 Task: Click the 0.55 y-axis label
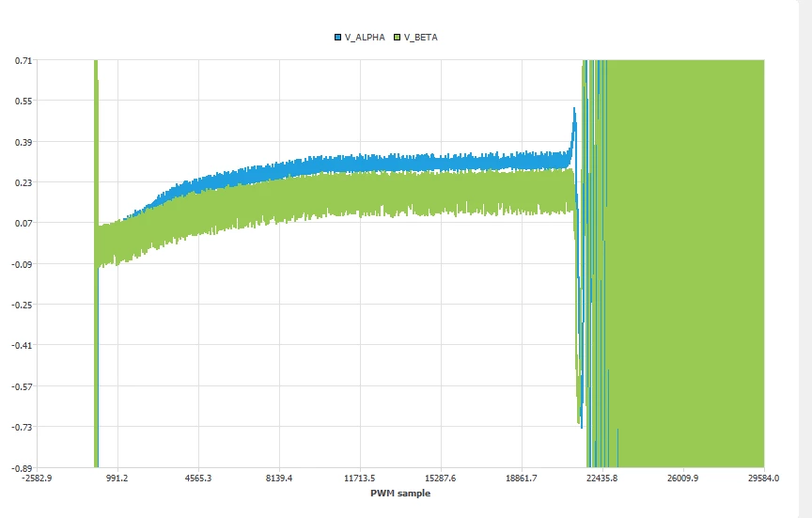point(23,101)
